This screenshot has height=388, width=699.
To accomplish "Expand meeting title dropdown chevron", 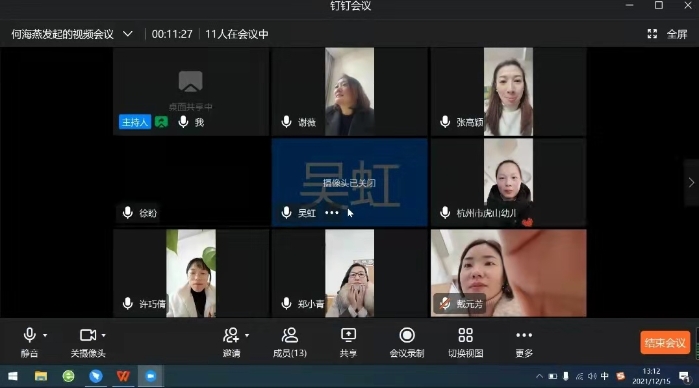I will (x=127, y=34).
